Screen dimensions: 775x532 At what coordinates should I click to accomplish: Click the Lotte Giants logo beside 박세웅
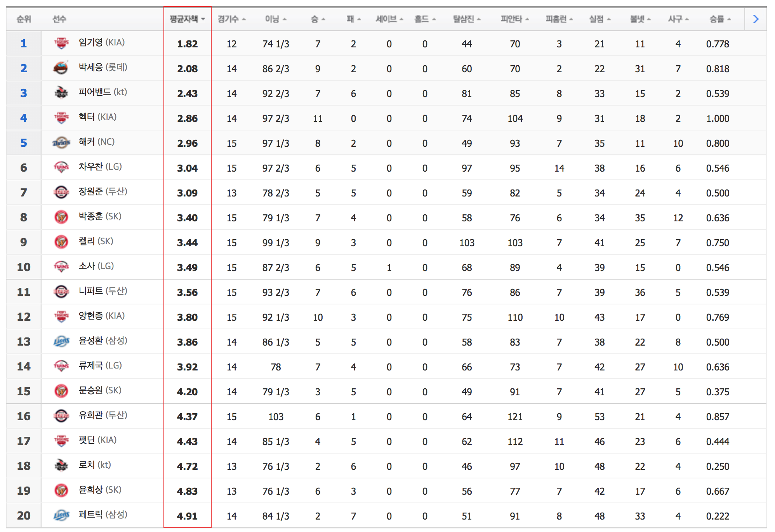coord(61,68)
